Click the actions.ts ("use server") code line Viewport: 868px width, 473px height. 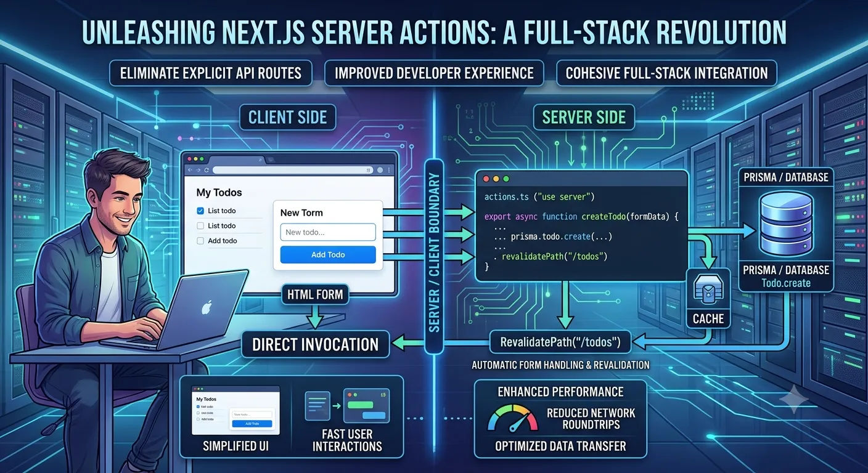click(x=539, y=197)
